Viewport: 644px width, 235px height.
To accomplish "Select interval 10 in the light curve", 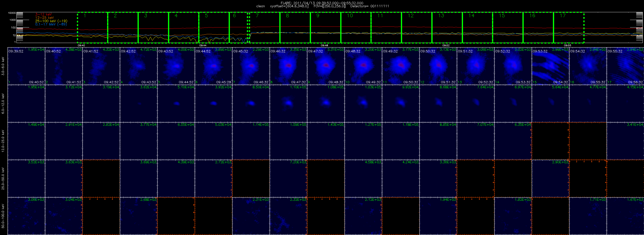I will [x=356, y=27].
